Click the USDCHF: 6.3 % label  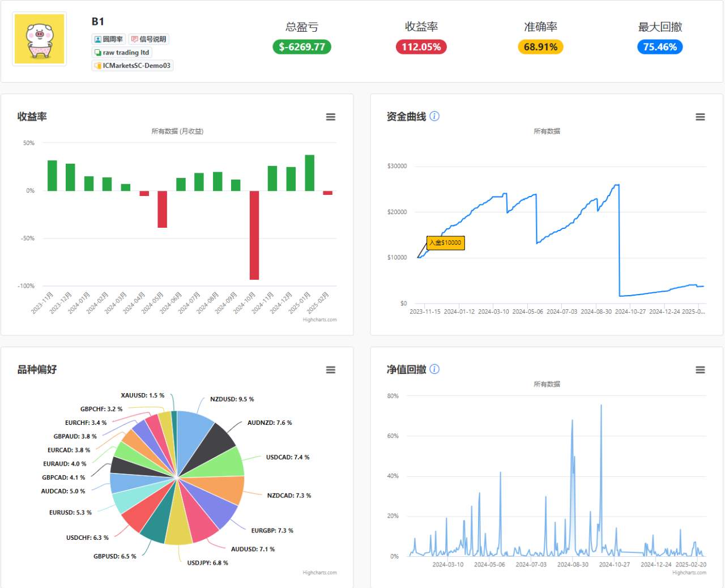[87, 538]
